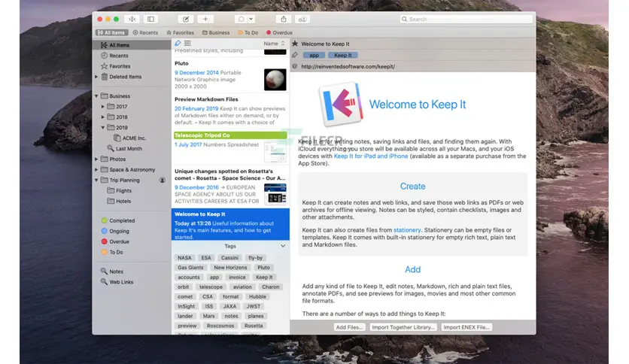Select the Overdue tab in favorites bar
The height and width of the screenshot is (364, 629).
pyautogui.click(x=279, y=33)
